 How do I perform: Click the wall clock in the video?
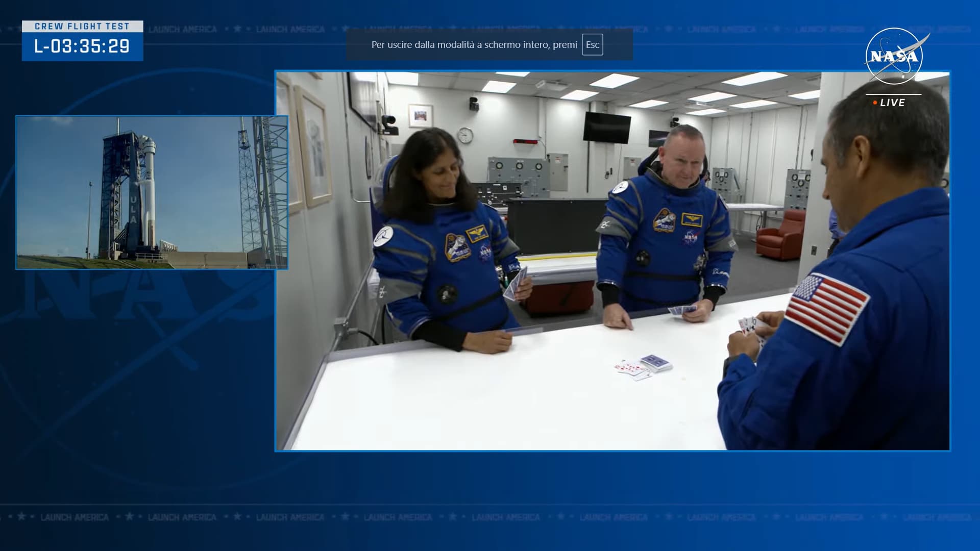[x=464, y=135]
